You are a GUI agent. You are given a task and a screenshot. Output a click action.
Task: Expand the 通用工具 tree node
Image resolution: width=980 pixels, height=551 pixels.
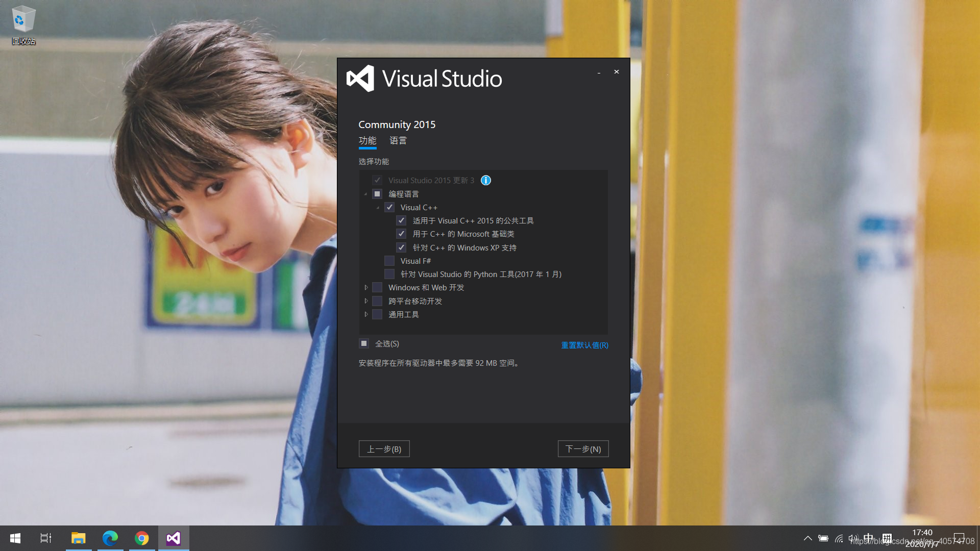(366, 314)
